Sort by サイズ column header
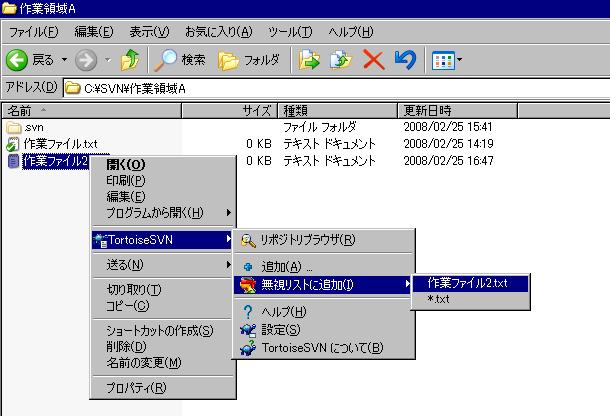 click(x=230, y=111)
